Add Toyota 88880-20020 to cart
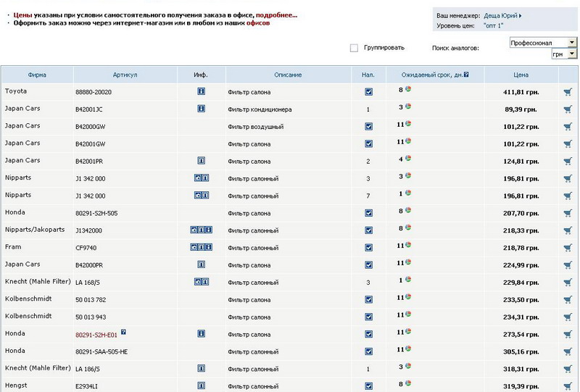This screenshot has height=392, width=580. click(568, 92)
